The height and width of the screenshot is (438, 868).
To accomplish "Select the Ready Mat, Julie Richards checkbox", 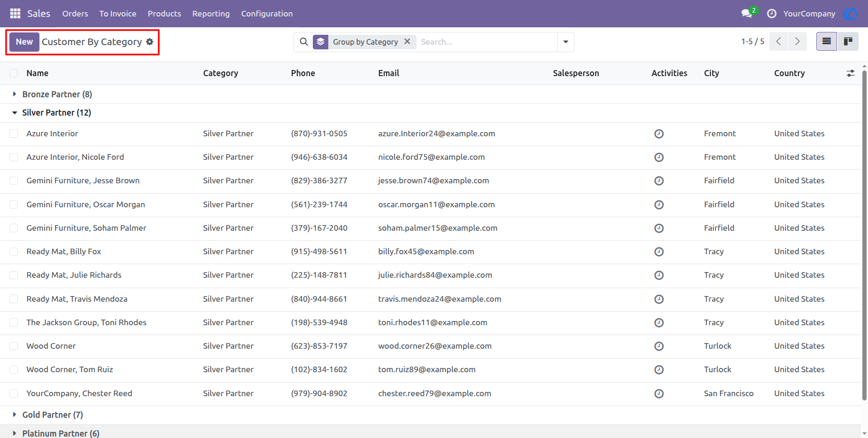I will point(14,275).
